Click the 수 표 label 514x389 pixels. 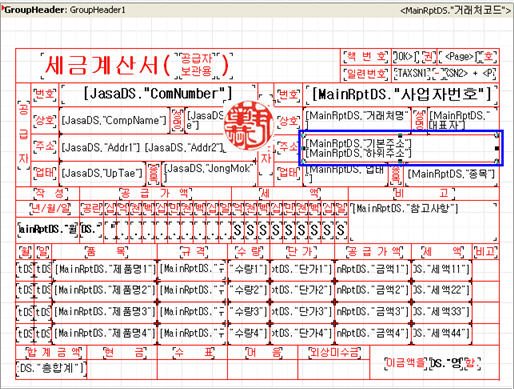click(194, 352)
